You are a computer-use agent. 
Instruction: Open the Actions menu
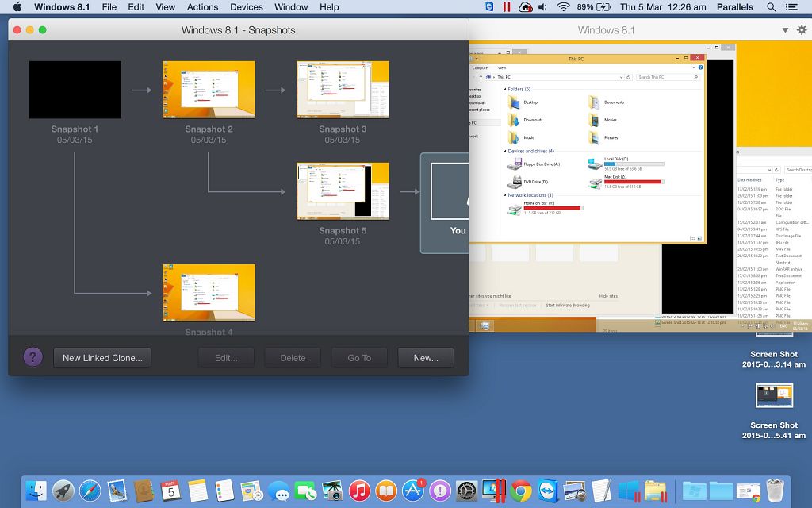click(202, 7)
